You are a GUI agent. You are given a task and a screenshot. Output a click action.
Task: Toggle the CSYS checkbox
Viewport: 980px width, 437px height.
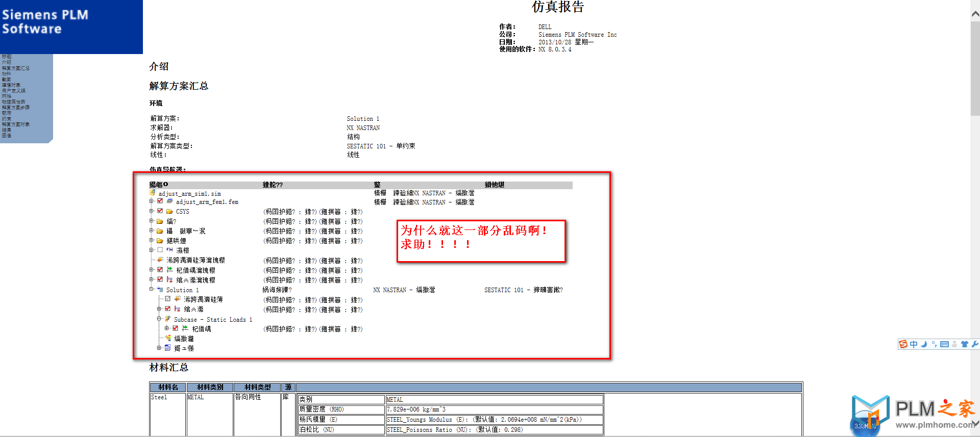(x=160, y=211)
